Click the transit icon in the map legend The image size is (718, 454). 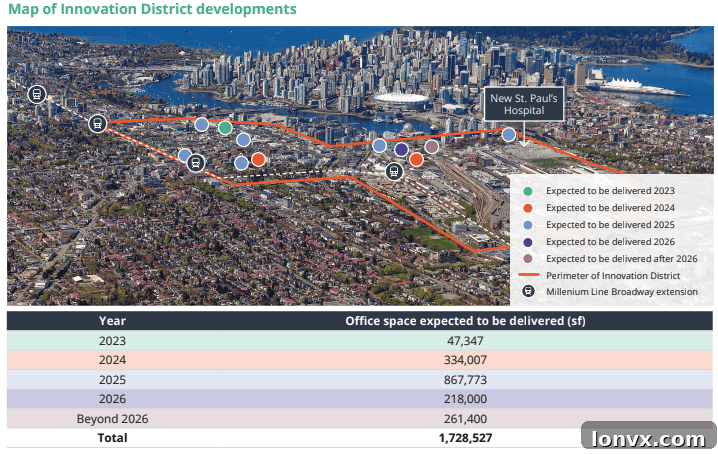[x=528, y=291]
